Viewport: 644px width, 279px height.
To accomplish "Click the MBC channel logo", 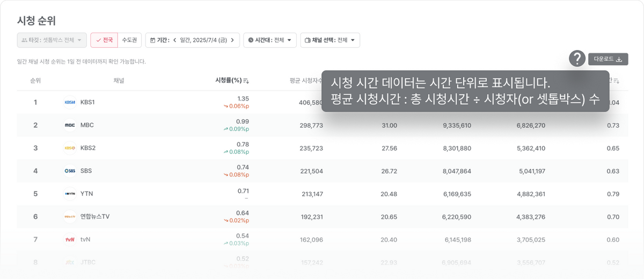I will point(70,125).
